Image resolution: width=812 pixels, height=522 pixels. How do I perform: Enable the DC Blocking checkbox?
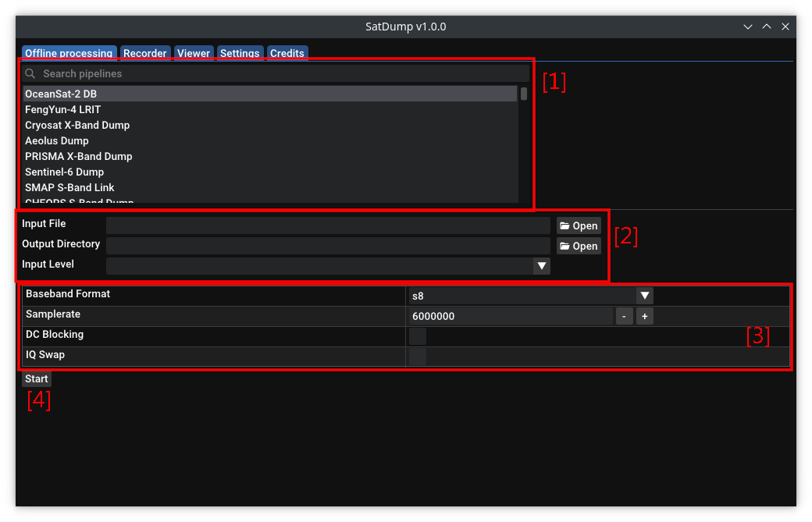click(x=418, y=336)
